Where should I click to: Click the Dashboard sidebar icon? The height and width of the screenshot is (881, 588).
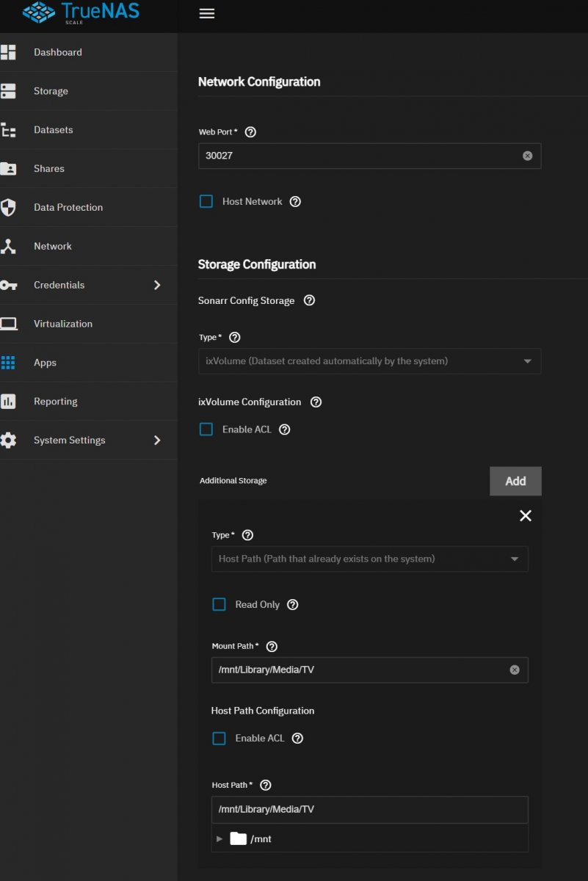tap(8, 52)
